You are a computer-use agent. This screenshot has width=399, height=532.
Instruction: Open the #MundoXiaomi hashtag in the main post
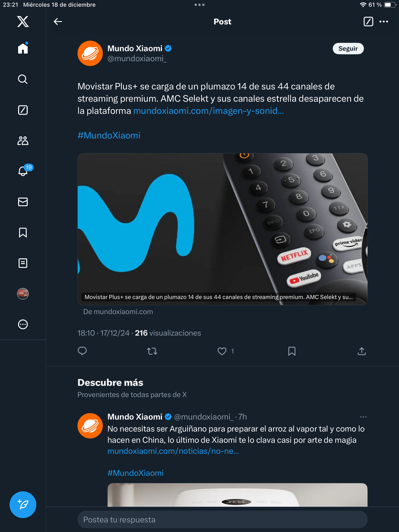[109, 135]
